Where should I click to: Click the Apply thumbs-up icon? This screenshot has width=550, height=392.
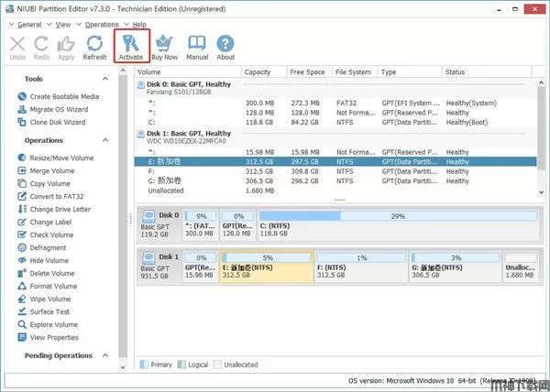(66, 43)
